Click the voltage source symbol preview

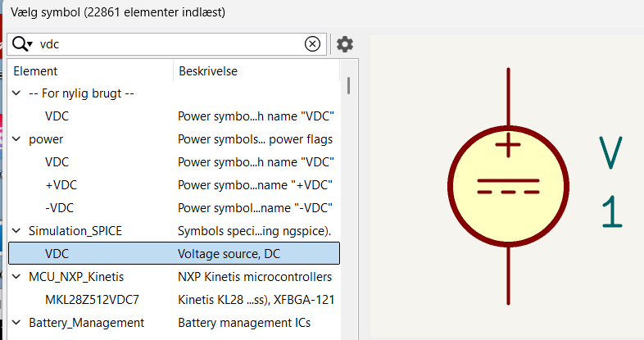tap(508, 187)
